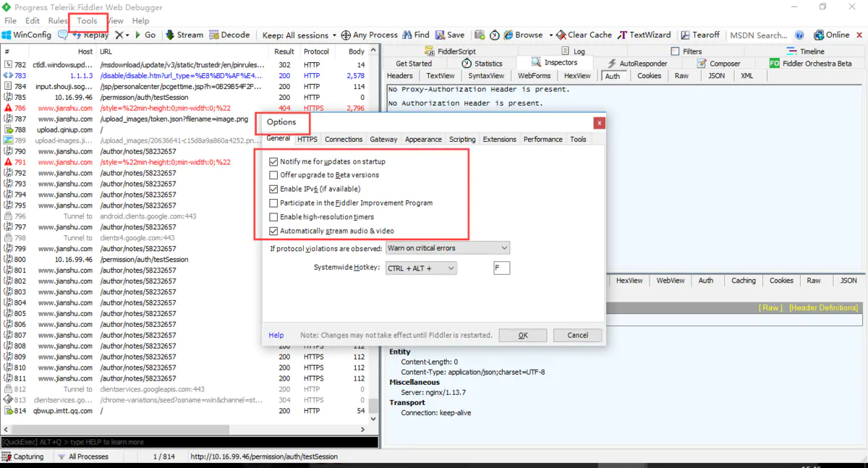The height and width of the screenshot is (468, 868).
Task: Close the toolbar with red X
Action: [x=859, y=35]
